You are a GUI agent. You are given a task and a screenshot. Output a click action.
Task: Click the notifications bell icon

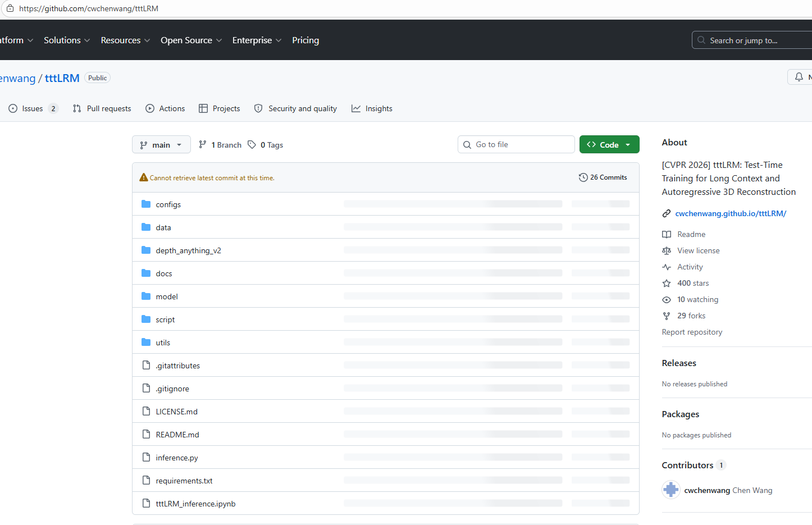click(x=799, y=77)
